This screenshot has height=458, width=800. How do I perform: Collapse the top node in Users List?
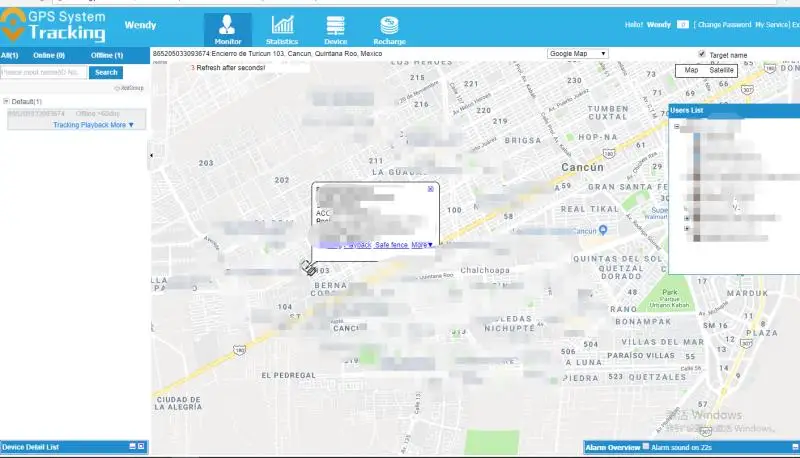(677, 126)
